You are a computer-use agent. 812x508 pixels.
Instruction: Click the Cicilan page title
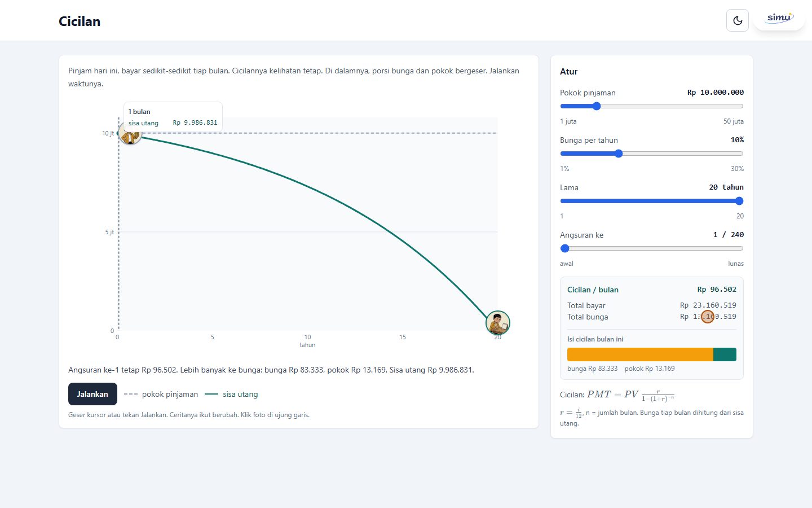(x=80, y=21)
